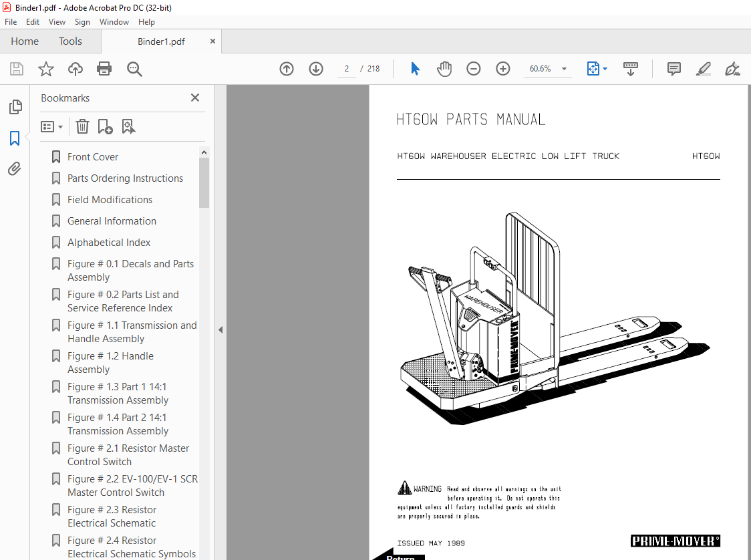
Task: Click the page number input field
Action: click(x=346, y=69)
